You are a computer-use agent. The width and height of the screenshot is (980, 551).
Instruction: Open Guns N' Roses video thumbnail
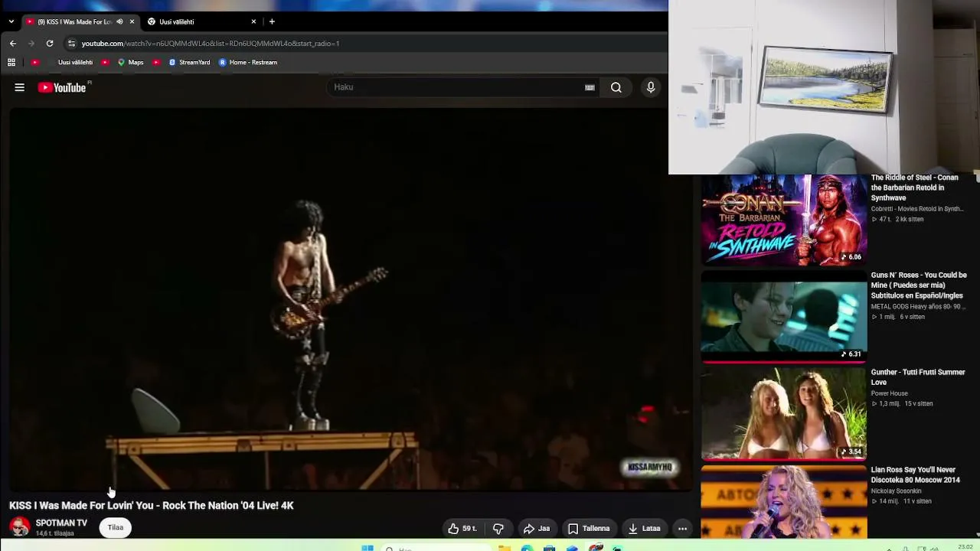coord(784,317)
